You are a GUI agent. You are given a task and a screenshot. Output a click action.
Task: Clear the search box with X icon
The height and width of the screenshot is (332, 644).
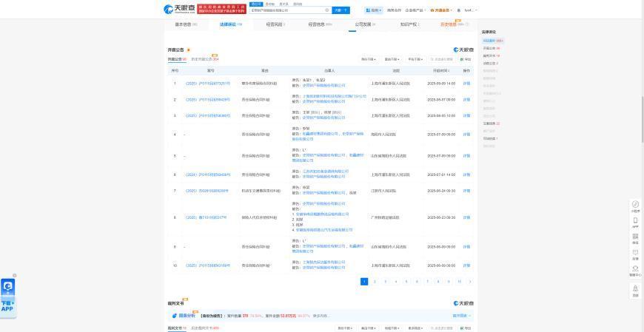coord(327,10)
